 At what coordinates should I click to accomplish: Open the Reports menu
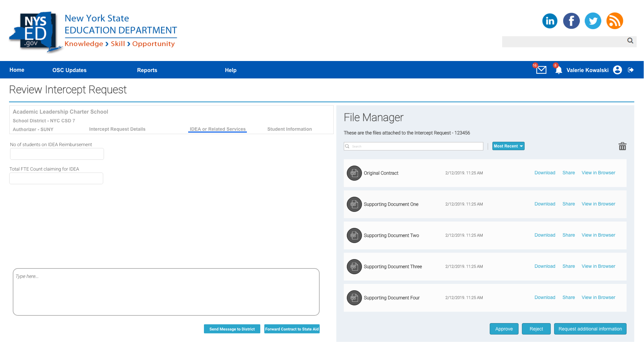pos(147,70)
